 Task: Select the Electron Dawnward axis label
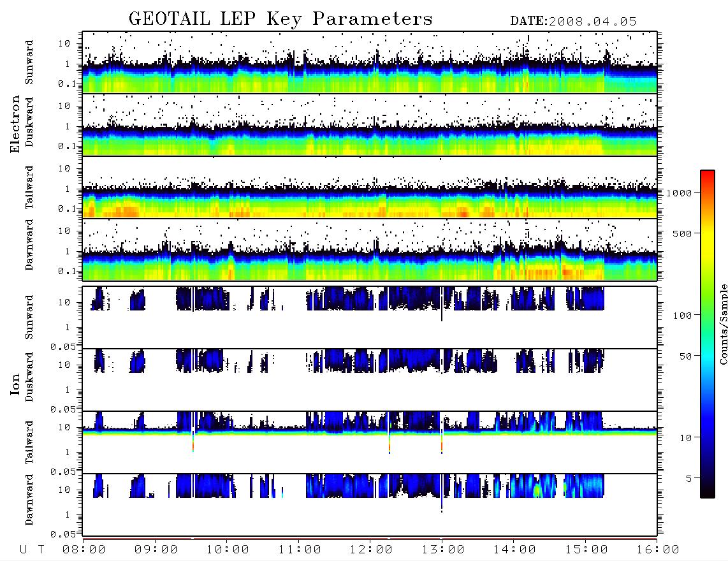[29, 245]
